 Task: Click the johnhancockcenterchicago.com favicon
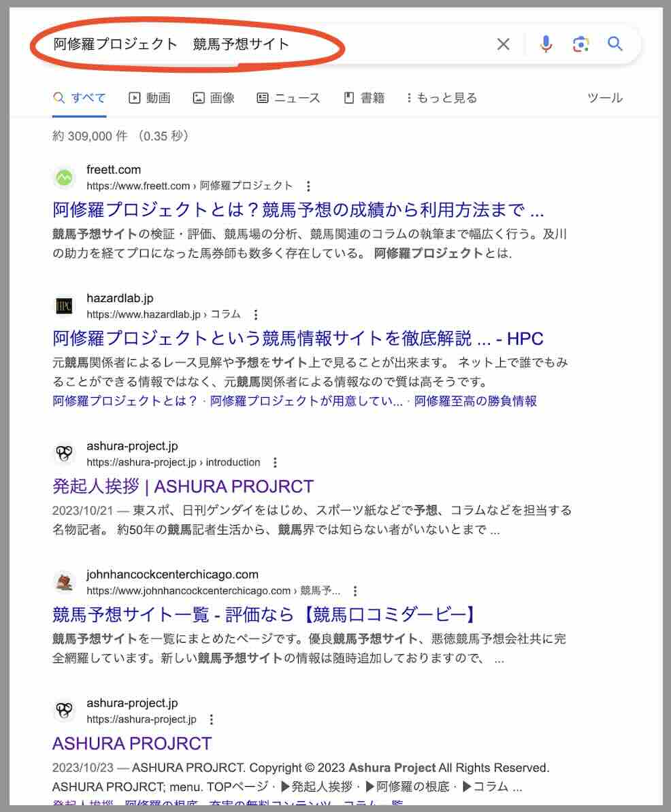pos(64,581)
